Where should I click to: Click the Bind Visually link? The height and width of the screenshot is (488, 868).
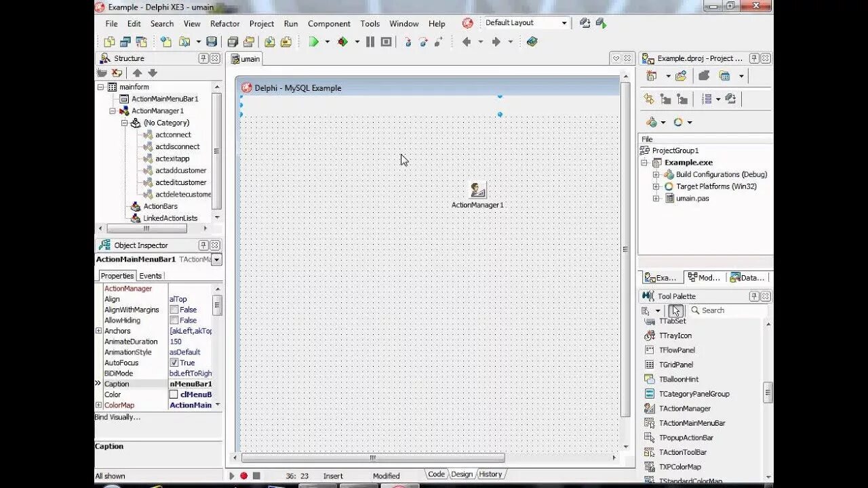pyautogui.click(x=117, y=417)
